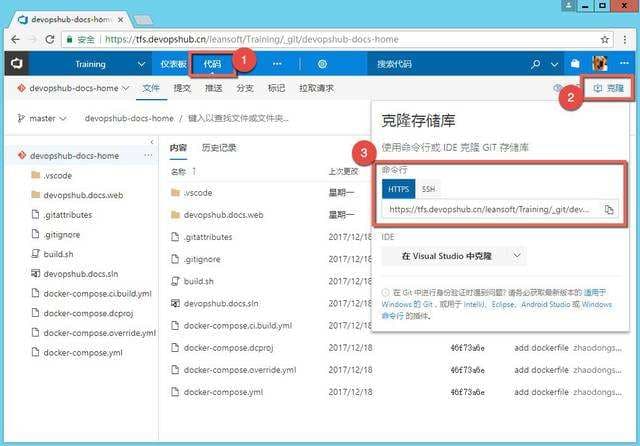This screenshot has width=640, height=446.
Task: Open the far-right navbar ellipsis menu
Action: pos(624,63)
